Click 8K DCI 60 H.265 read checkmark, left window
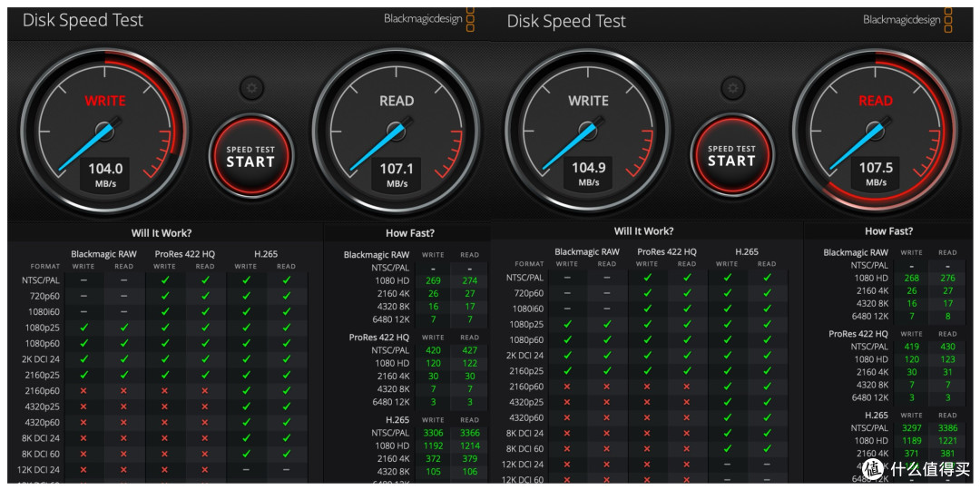The width and height of the screenshot is (980, 490). click(286, 454)
